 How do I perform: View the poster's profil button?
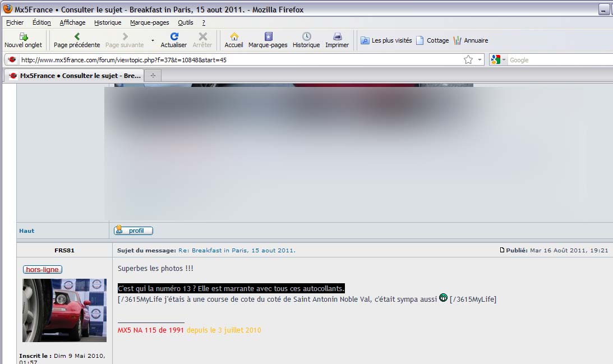(133, 231)
